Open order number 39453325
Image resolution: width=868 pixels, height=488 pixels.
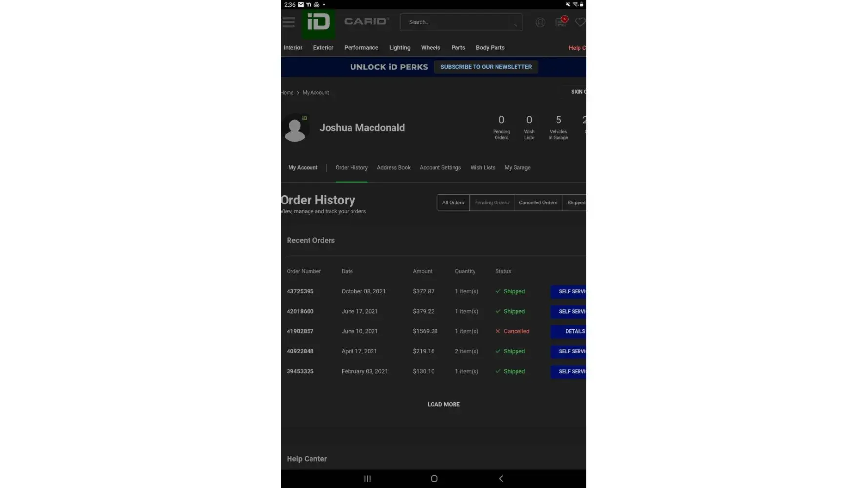click(x=300, y=371)
